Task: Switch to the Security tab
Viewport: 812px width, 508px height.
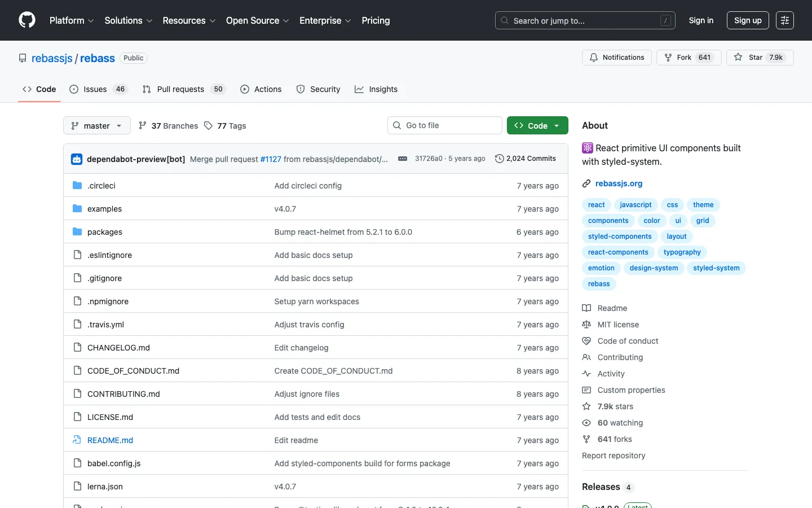Action: coord(319,89)
